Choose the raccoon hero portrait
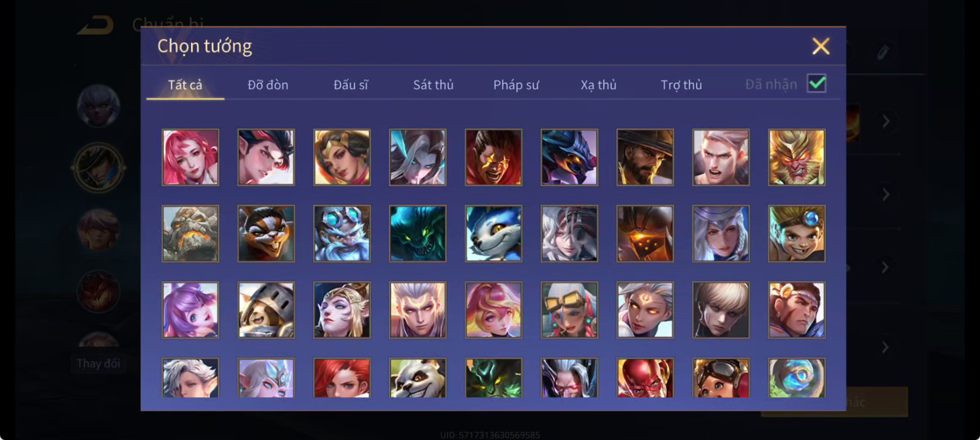Viewport: 980px width, 440px height. (x=266, y=233)
